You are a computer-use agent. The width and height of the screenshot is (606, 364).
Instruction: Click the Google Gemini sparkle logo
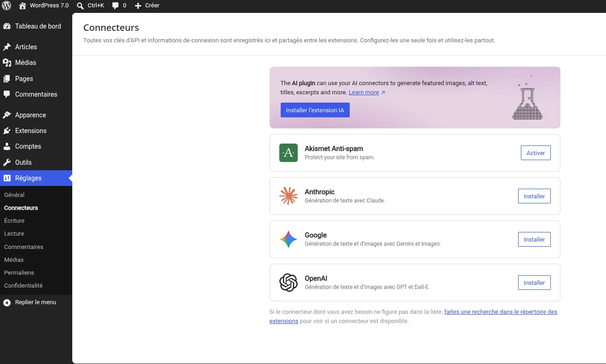click(x=289, y=239)
